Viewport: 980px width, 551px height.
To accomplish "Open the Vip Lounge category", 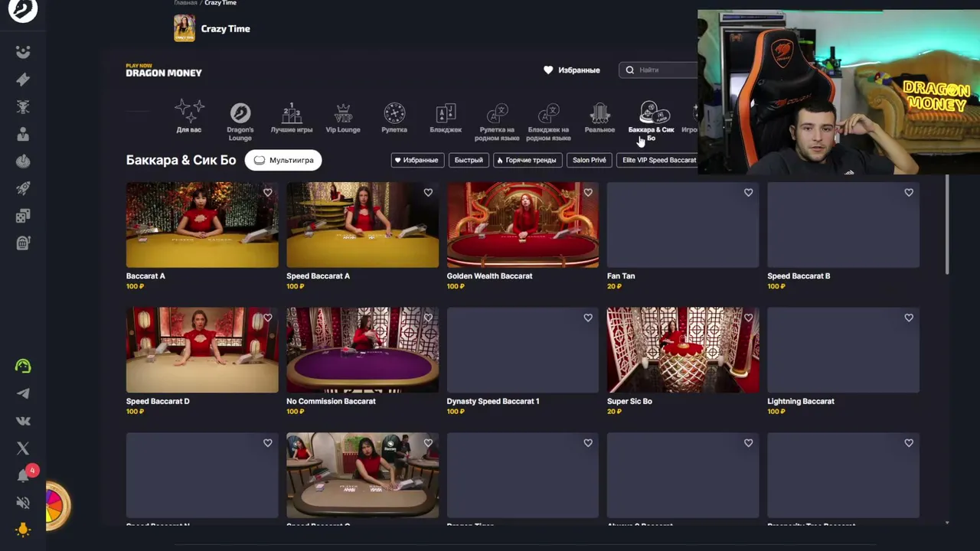I will click(x=343, y=117).
